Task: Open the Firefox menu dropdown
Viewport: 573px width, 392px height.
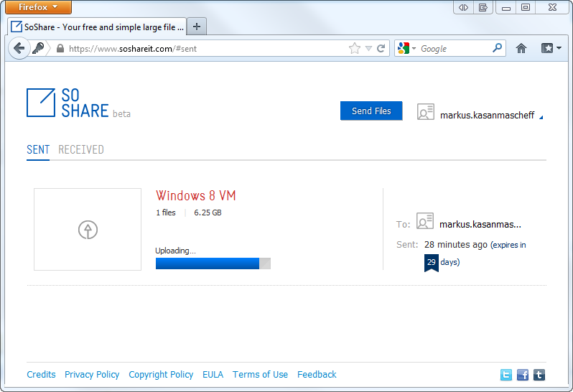Action: (38, 7)
